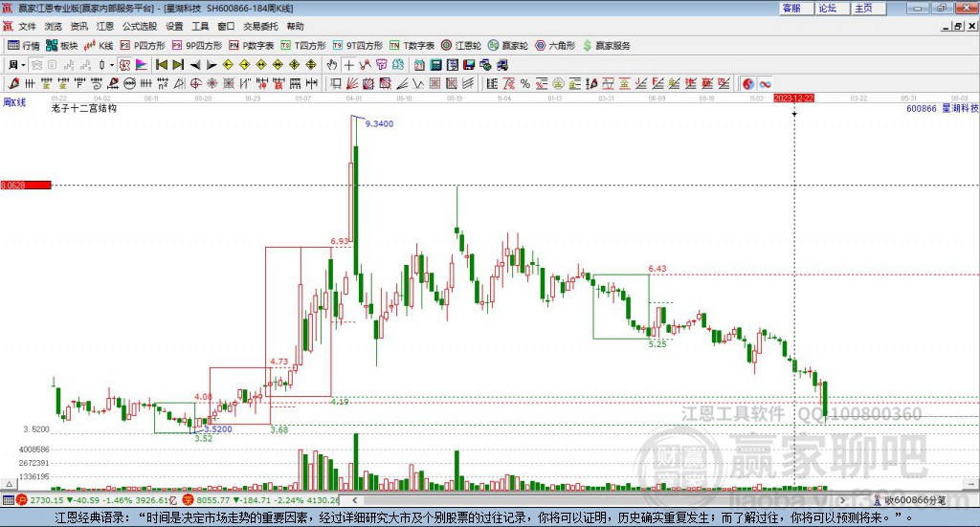Click the 客服 customer service button
The width and height of the screenshot is (980, 527).
(x=796, y=8)
